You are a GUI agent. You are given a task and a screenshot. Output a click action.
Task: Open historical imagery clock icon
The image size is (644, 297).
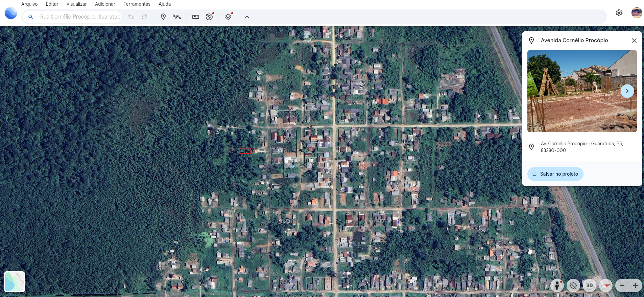click(x=210, y=17)
